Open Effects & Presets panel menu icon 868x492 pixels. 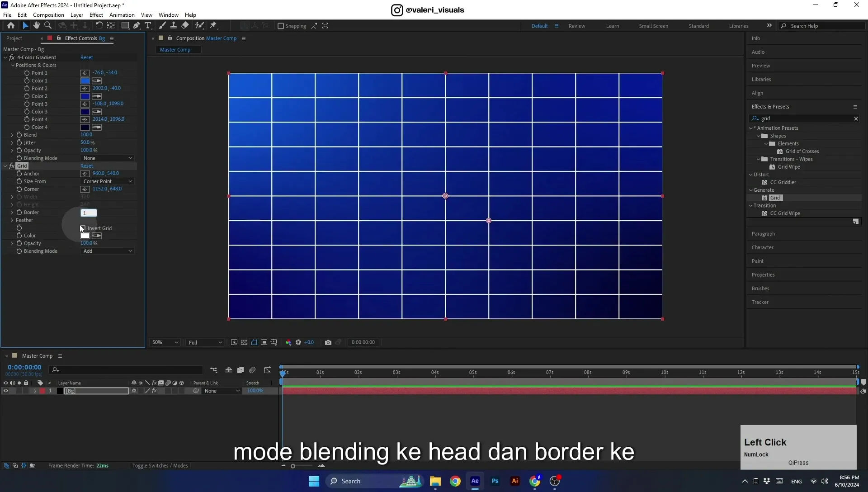coord(855,107)
